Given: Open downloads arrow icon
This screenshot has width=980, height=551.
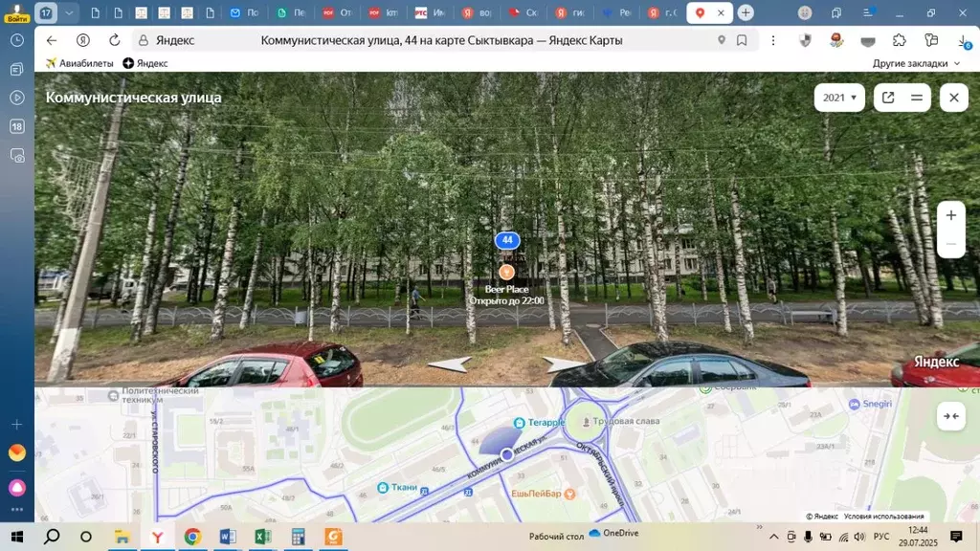Looking at the screenshot, I should tap(964, 41).
